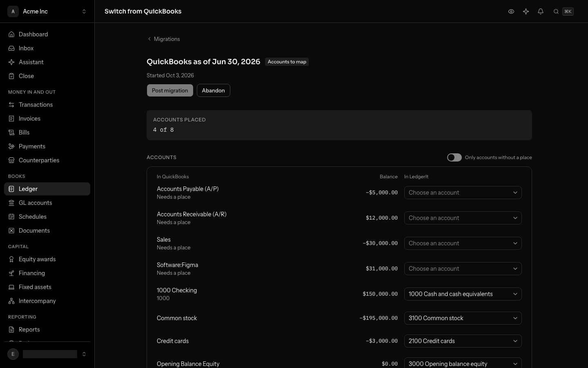Image resolution: width=588 pixels, height=368 pixels.
Task: Click the Assistant sparkle icon in sidebar
Action: pos(11,62)
